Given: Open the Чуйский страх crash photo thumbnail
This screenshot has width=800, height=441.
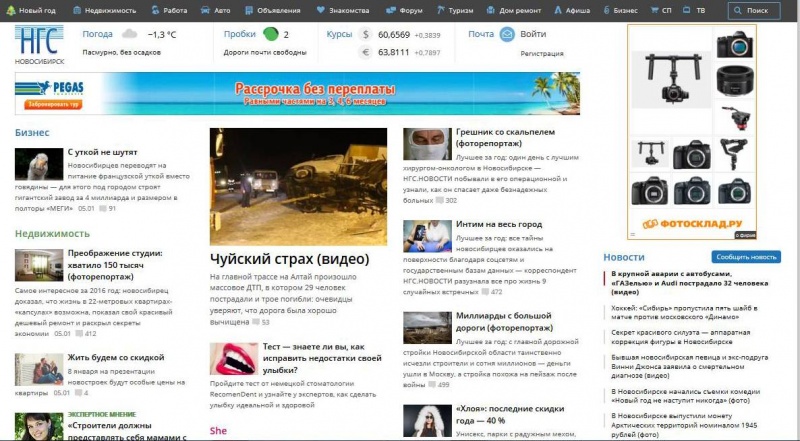Looking at the screenshot, I should [x=298, y=186].
